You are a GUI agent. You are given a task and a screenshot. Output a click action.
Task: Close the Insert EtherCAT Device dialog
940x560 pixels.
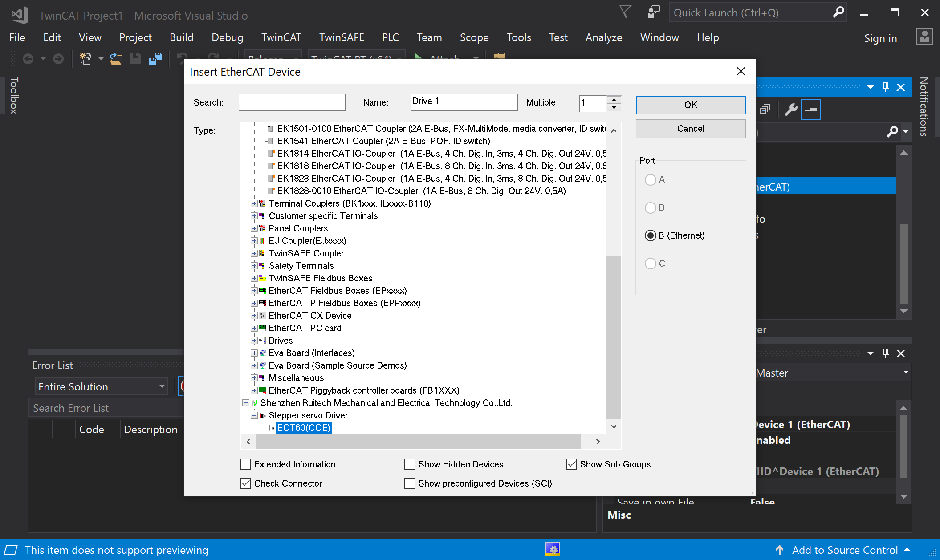coord(741,72)
